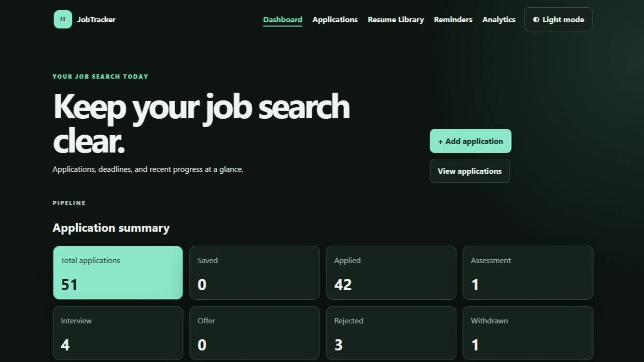Open the Assessment summary card
Viewport: 644px width, 362px height.
[528, 273]
